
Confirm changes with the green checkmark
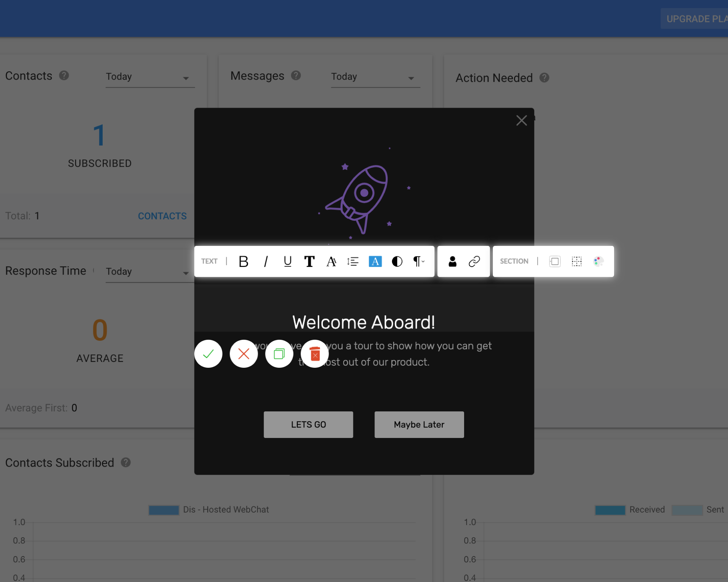click(208, 353)
